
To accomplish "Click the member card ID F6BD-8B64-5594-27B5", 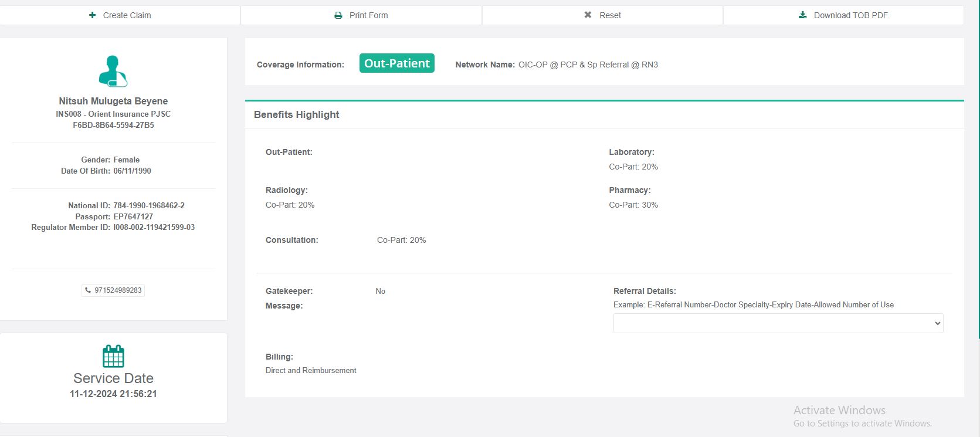I will (x=113, y=125).
